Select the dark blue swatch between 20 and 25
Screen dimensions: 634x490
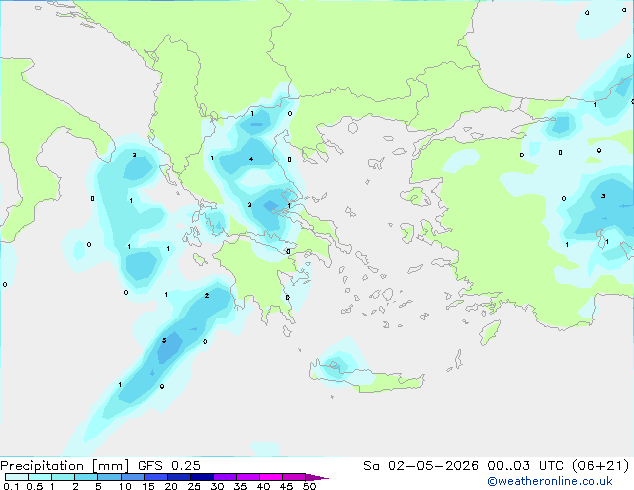(179, 477)
